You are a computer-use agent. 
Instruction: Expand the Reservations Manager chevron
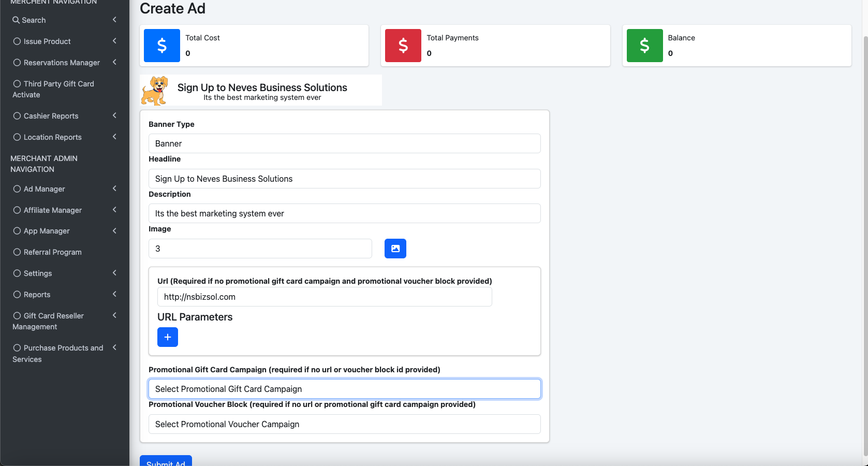click(x=114, y=62)
